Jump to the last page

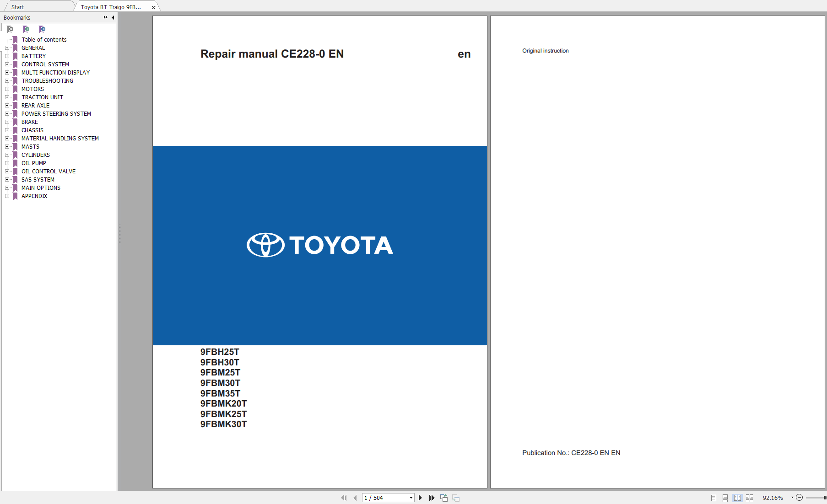coord(432,498)
